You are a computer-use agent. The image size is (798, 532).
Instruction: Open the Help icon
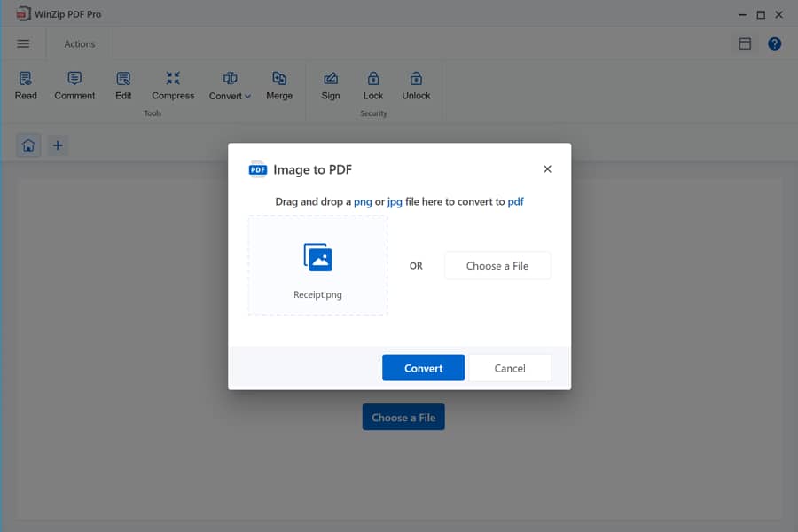pos(774,43)
